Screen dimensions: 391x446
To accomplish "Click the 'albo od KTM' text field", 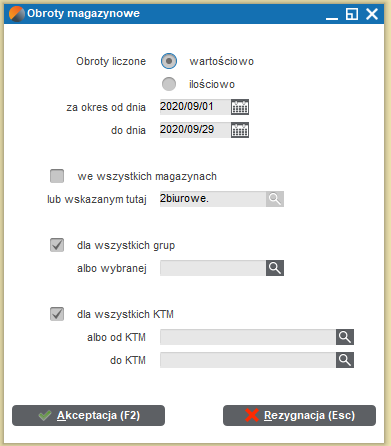I will coord(248,337).
